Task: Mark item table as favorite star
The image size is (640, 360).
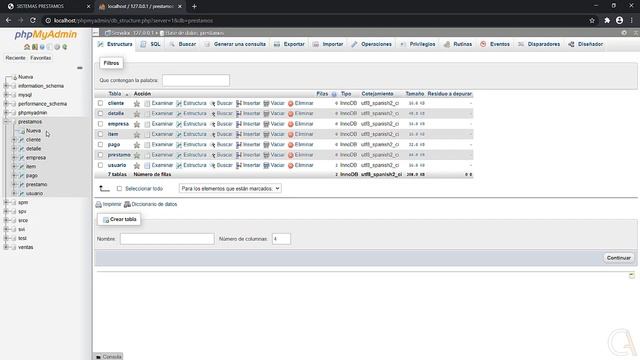Action: click(137, 135)
